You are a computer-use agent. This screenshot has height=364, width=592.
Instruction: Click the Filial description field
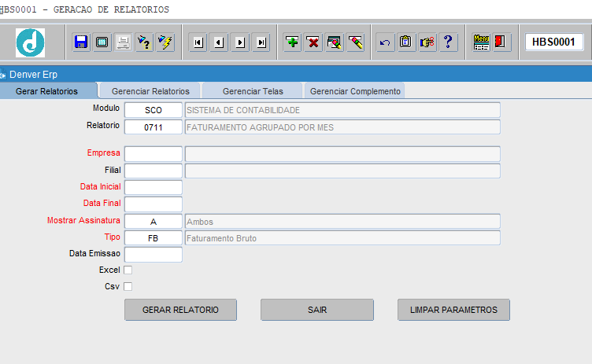[x=342, y=171]
